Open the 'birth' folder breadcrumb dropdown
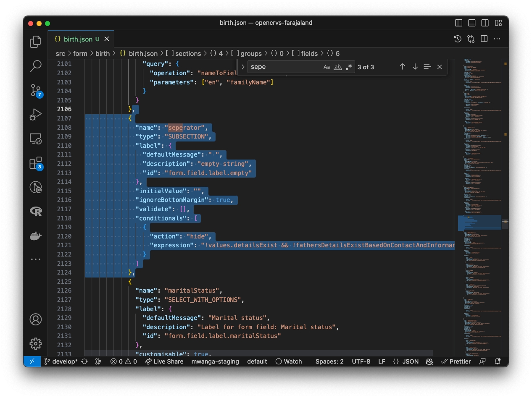The height and width of the screenshot is (398, 532). click(103, 53)
